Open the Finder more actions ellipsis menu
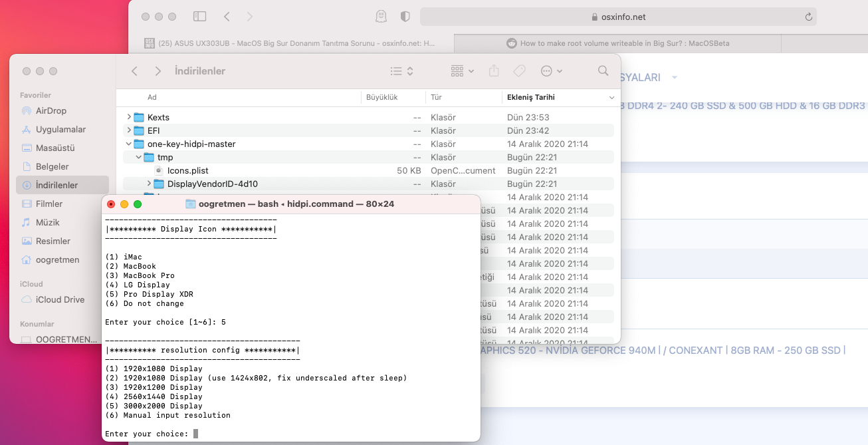The image size is (868, 445). pyautogui.click(x=551, y=71)
